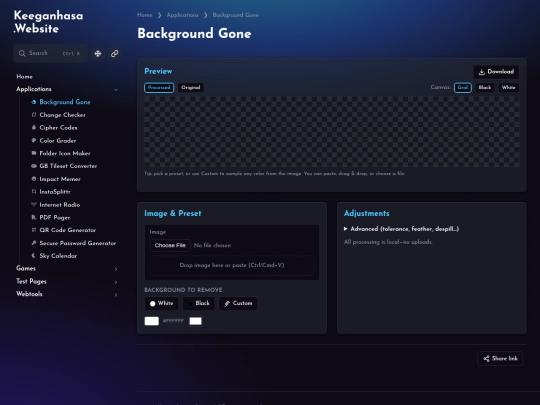
Task: Open GB Tileset Converter application
Action: (x=68, y=166)
